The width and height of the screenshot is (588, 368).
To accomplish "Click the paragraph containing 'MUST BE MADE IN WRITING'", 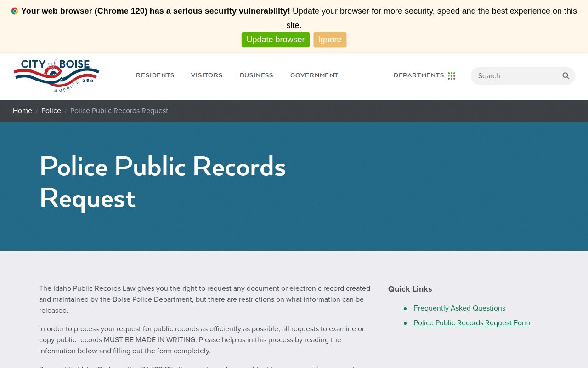I will 202,340.
